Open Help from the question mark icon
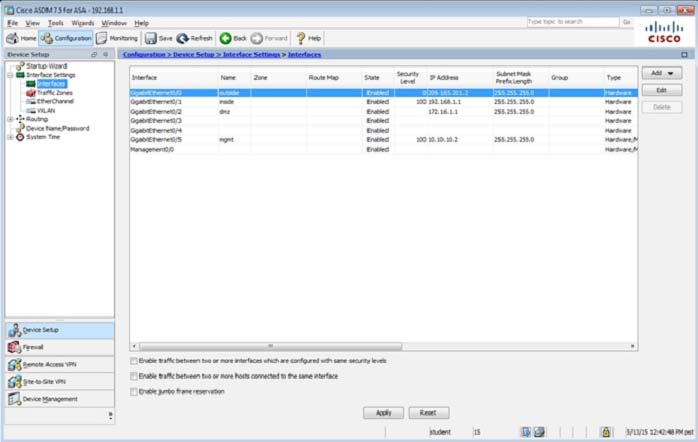 308,39
